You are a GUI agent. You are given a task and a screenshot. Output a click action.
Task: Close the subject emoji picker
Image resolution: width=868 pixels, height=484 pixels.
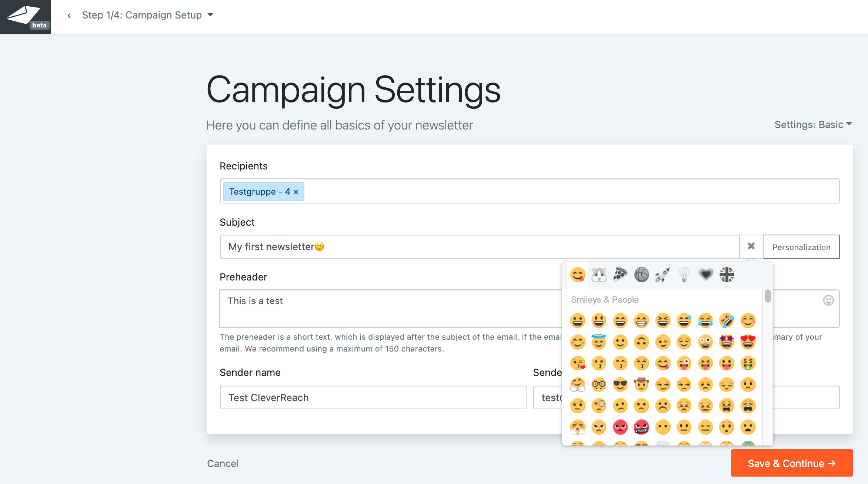click(x=751, y=246)
